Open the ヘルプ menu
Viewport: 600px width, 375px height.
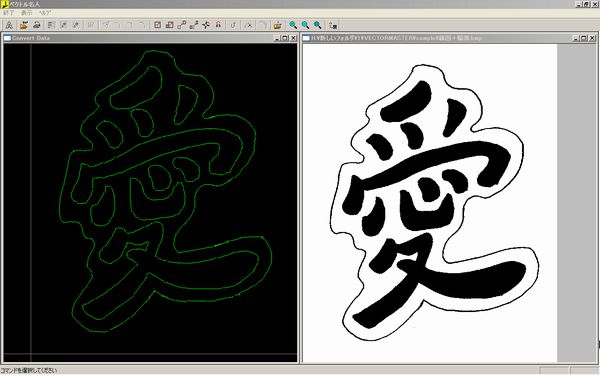coord(45,13)
